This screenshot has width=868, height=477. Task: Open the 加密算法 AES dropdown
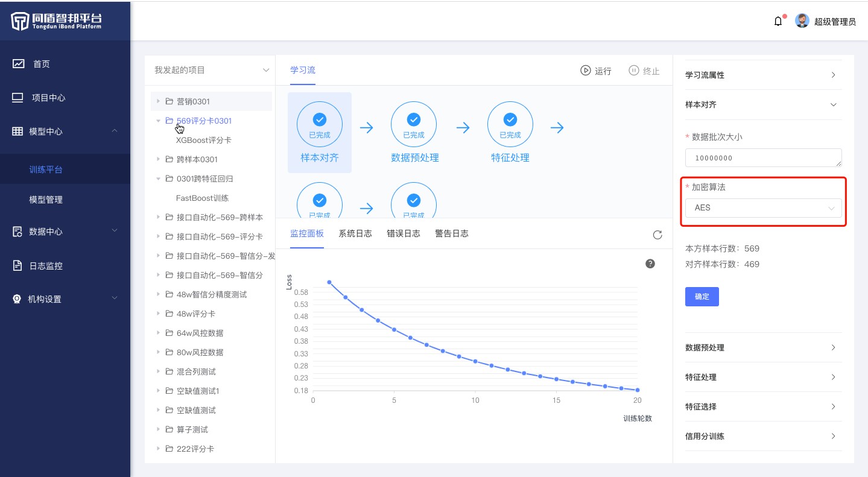763,208
